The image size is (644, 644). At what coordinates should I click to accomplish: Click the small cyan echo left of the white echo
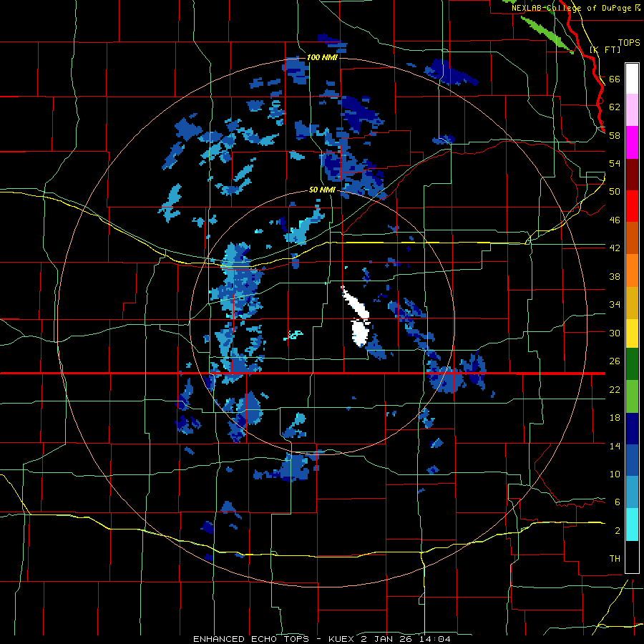pyautogui.click(x=293, y=335)
